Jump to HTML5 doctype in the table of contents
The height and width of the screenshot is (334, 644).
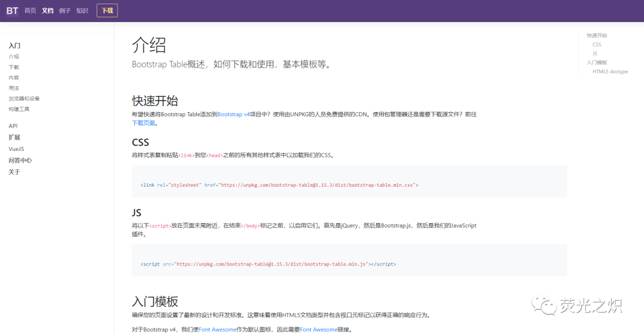(x=611, y=72)
